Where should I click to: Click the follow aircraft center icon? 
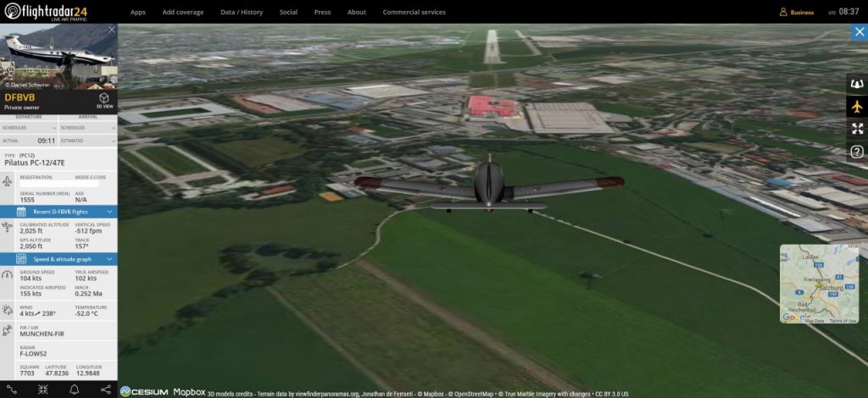(x=42, y=390)
